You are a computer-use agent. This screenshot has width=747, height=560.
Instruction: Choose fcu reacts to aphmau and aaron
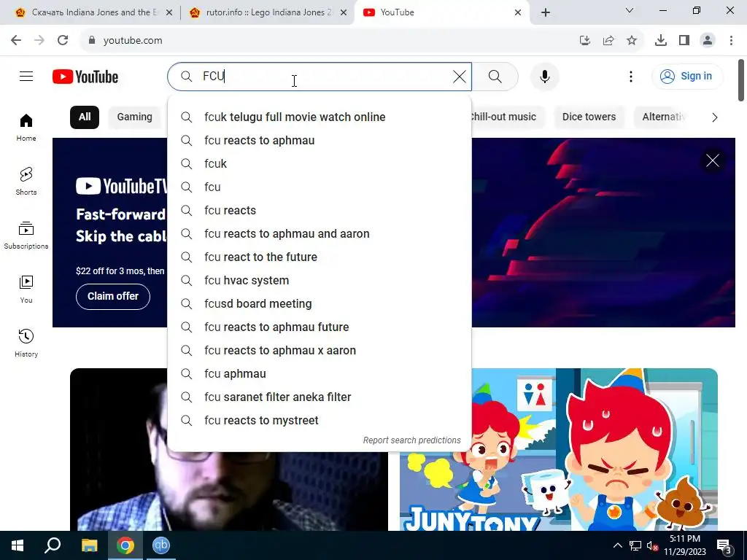[320, 234]
